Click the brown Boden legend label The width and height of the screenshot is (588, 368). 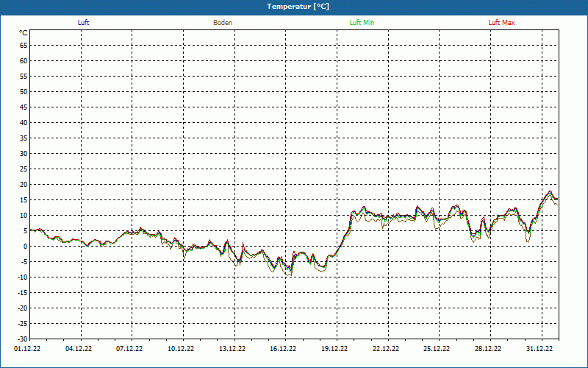coord(223,23)
